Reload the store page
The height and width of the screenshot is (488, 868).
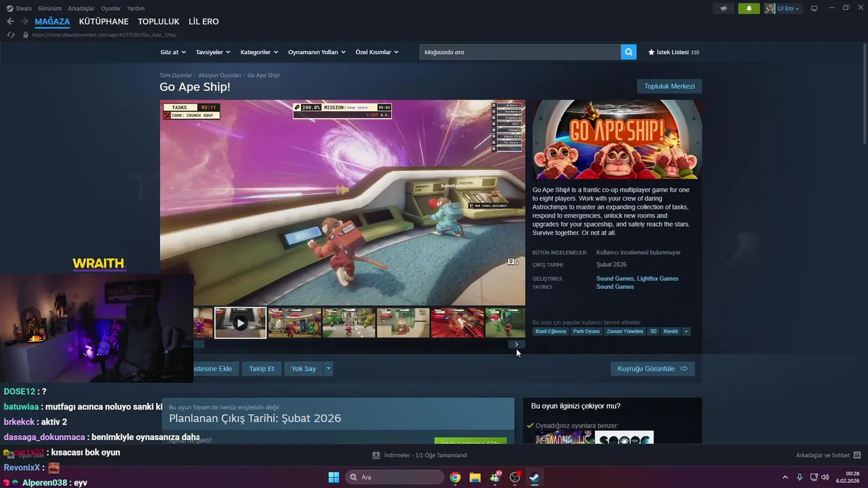10,35
